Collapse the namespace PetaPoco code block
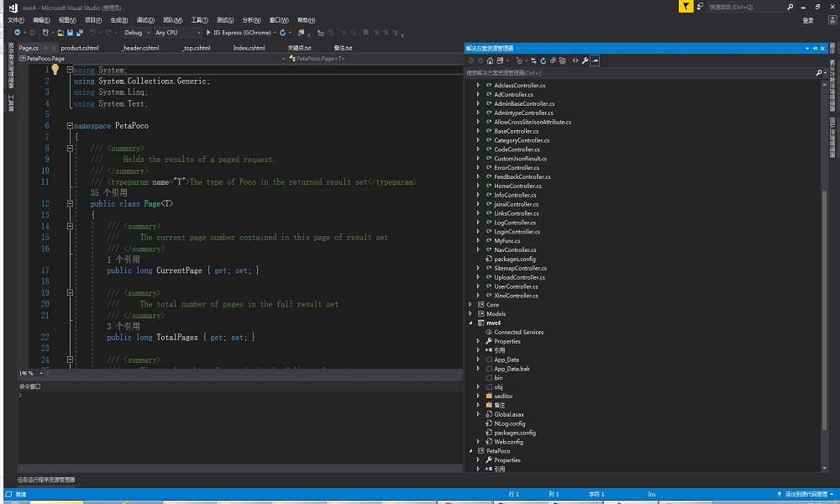This screenshot has width=840, height=504. click(x=70, y=126)
